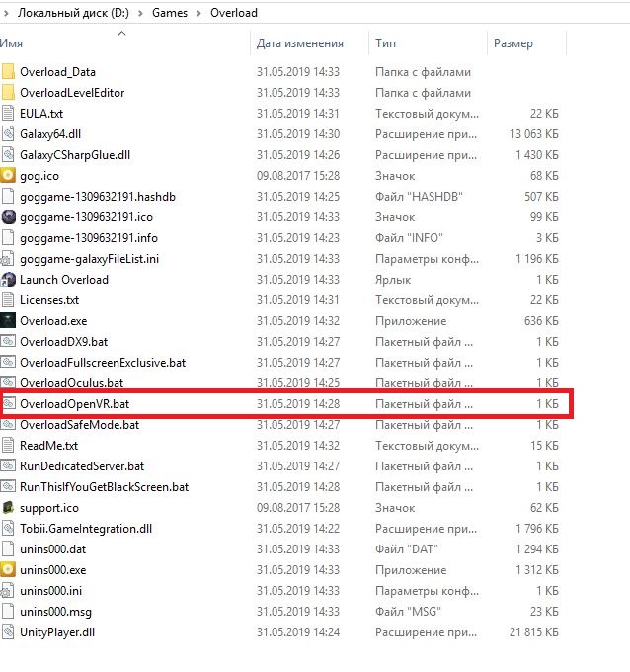Click the OverloadFullscreenExclusive.bat batch icon

pyautogui.click(x=8, y=362)
